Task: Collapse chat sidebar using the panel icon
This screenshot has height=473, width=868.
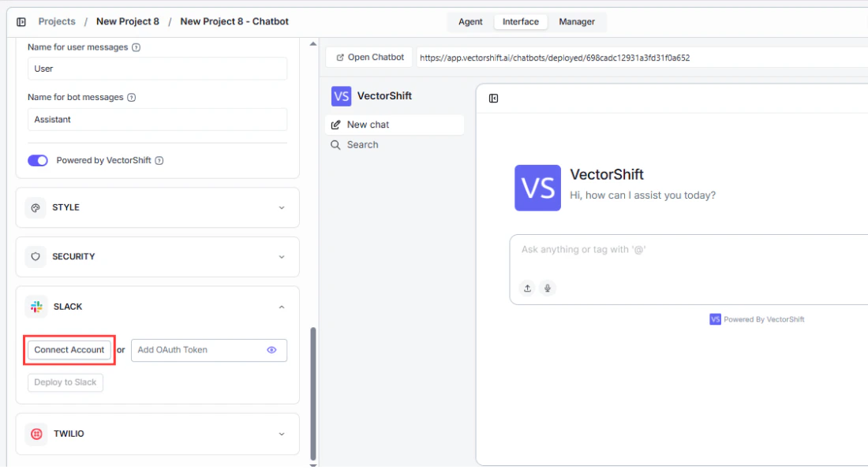Action: pyautogui.click(x=493, y=99)
